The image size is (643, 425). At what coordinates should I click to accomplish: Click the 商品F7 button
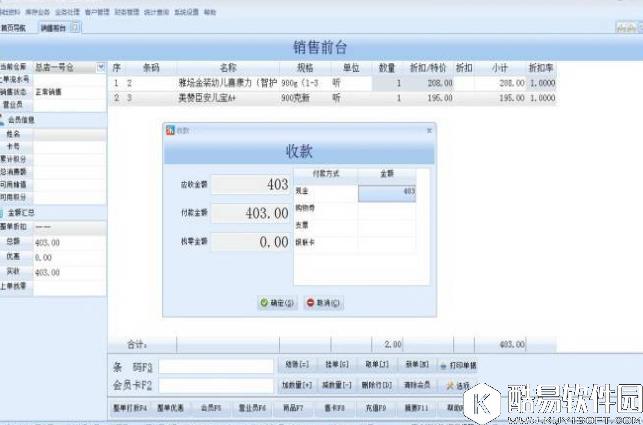coord(293,408)
